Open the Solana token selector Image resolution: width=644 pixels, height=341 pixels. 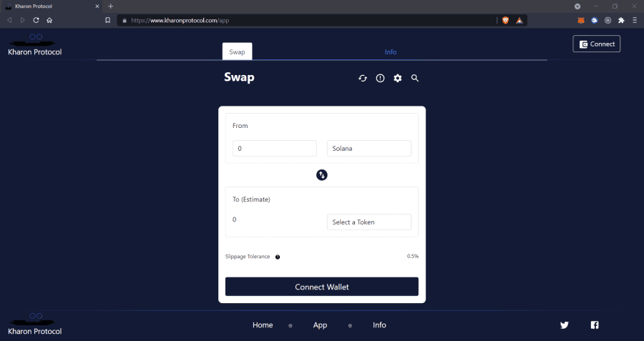coord(369,149)
